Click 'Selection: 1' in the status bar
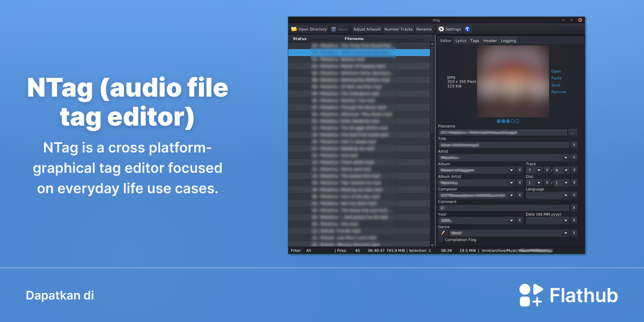The width and height of the screenshot is (644, 322). [420, 251]
